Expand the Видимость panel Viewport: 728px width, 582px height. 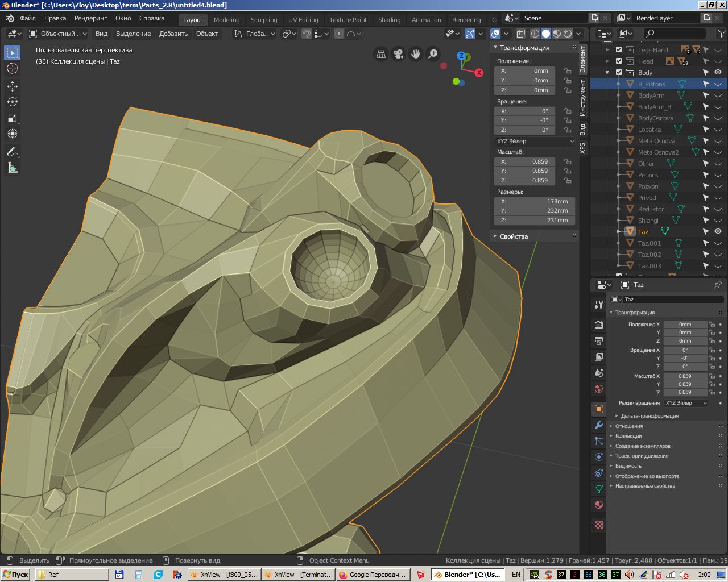(628, 466)
